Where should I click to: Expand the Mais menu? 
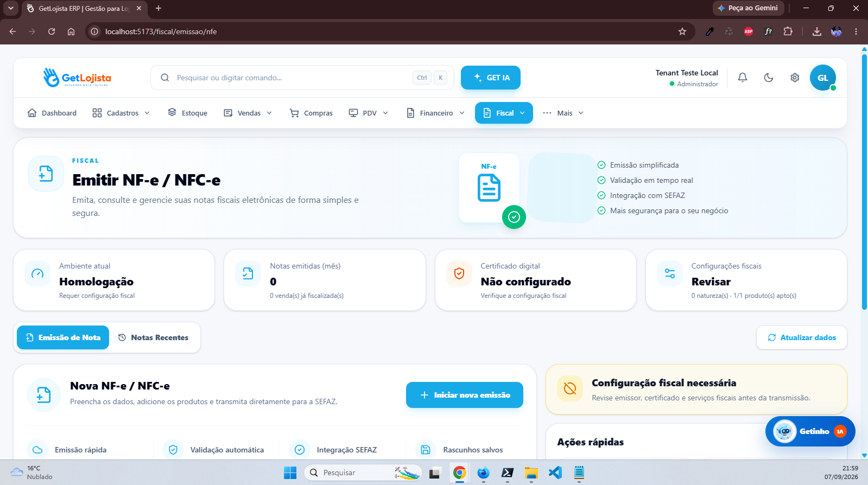point(563,113)
